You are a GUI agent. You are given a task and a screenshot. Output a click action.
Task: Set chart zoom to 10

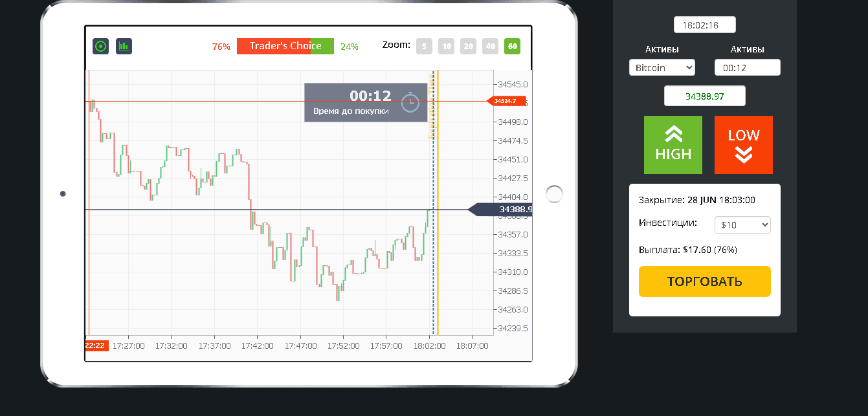click(446, 46)
